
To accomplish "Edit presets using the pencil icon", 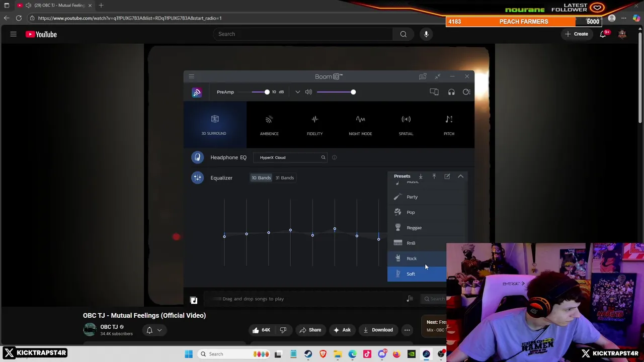I will click(x=447, y=176).
